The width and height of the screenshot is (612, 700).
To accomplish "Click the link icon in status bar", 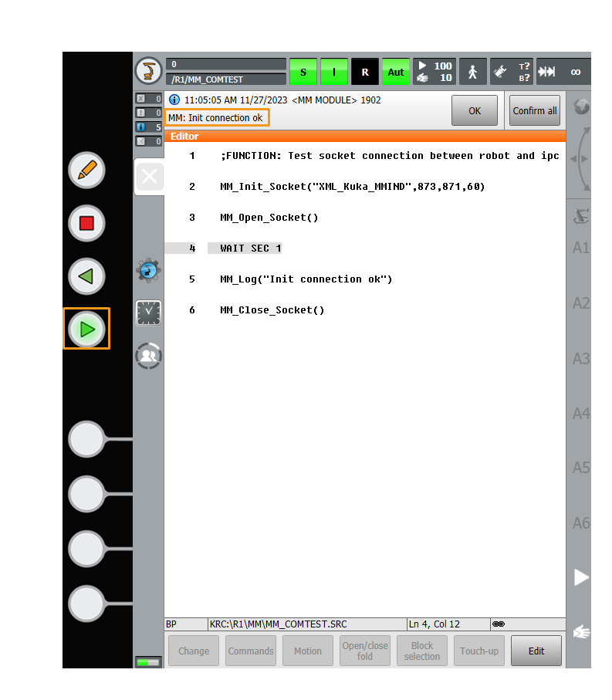I will (x=499, y=624).
